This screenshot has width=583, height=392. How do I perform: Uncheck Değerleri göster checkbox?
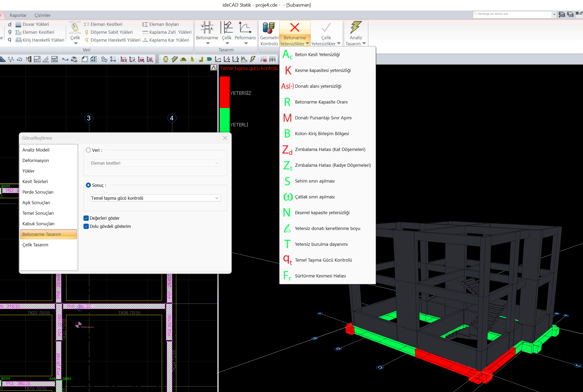pos(86,218)
